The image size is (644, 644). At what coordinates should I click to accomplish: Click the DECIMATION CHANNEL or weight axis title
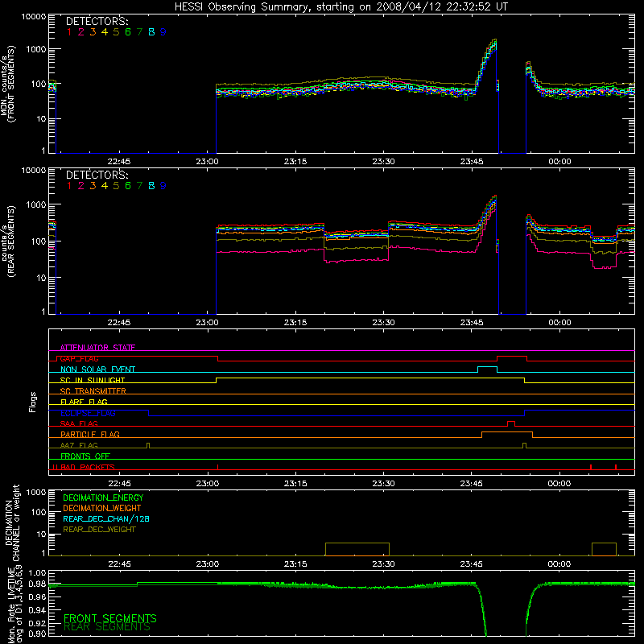click(x=12, y=522)
